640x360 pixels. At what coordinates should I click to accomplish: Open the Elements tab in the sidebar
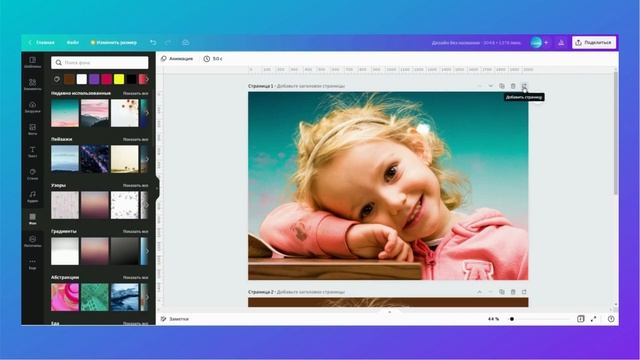click(32, 84)
